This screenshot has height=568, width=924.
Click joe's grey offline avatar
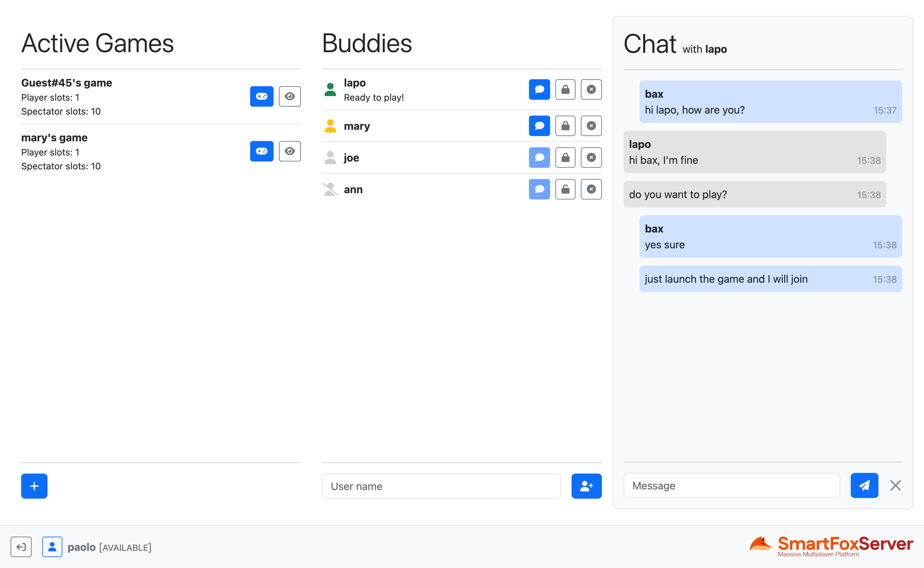click(x=330, y=158)
